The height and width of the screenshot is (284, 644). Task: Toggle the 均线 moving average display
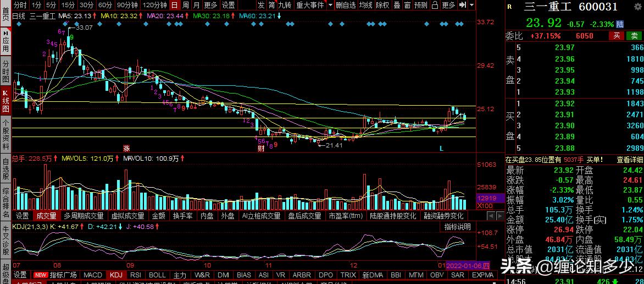pyautogui.click(x=365, y=5)
